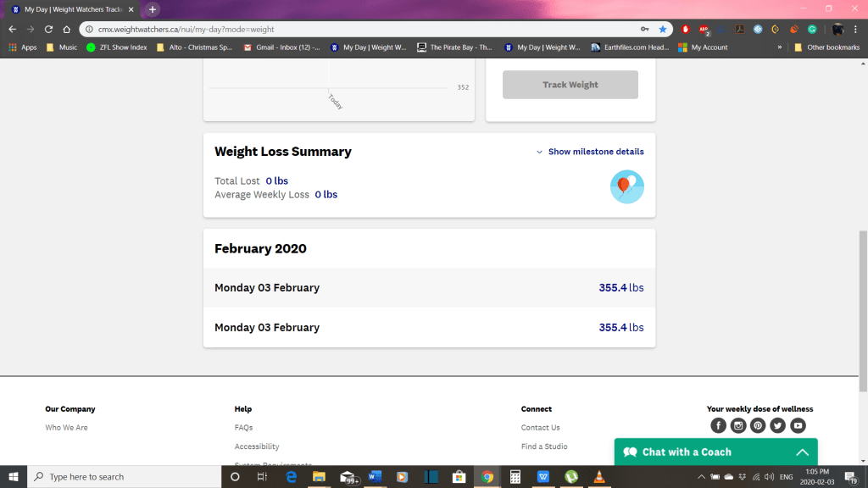Viewport: 868px width, 488px height.
Task: Reload the page with refresh icon
Action: (x=48, y=29)
